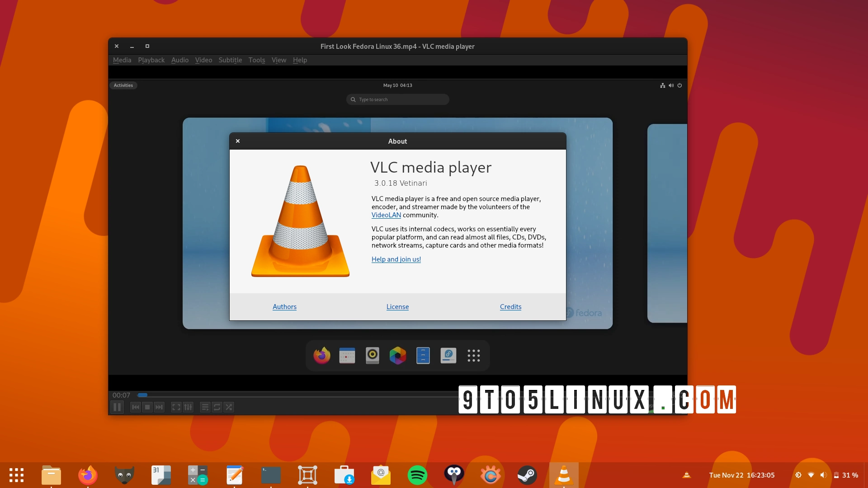Toggle the playlist view

coord(205,407)
